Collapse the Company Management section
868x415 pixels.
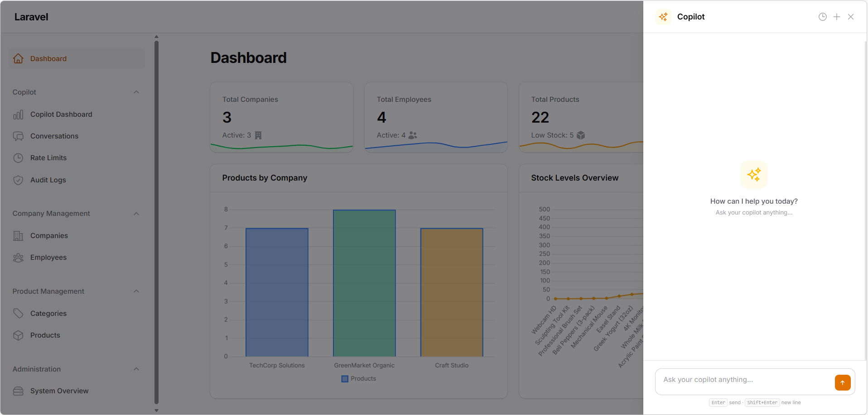click(x=136, y=214)
